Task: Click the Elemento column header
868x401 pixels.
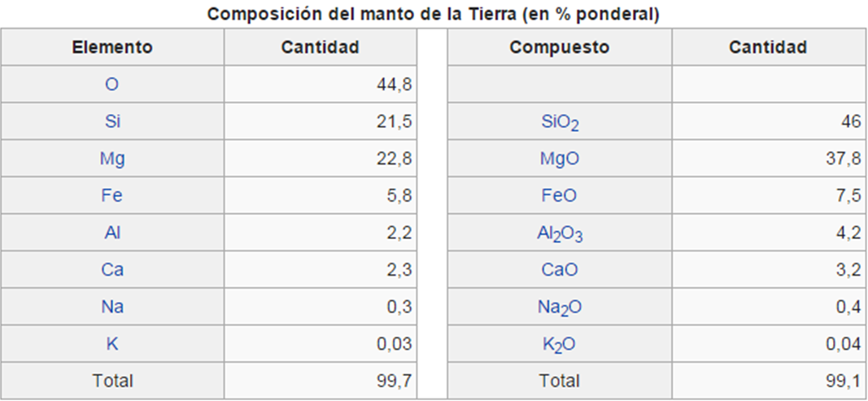Action: pos(112,47)
